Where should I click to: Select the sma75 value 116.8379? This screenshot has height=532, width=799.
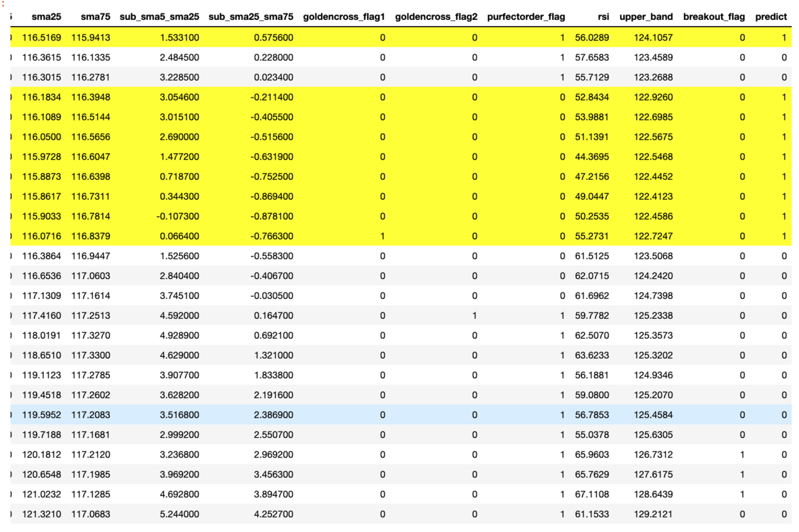(91, 236)
